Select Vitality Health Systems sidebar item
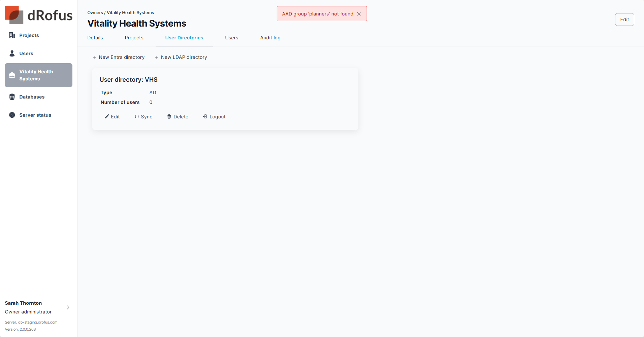The width and height of the screenshot is (644, 337). (38, 75)
